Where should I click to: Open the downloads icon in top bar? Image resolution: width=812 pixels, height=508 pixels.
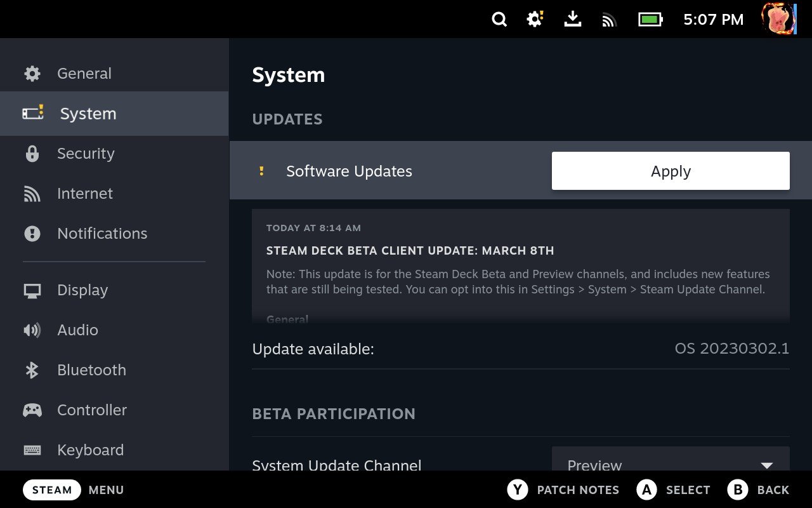coord(572,20)
